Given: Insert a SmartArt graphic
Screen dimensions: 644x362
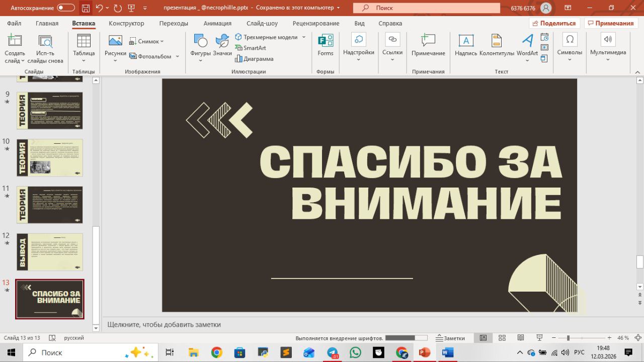Looking at the screenshot, I should (251, 48).
